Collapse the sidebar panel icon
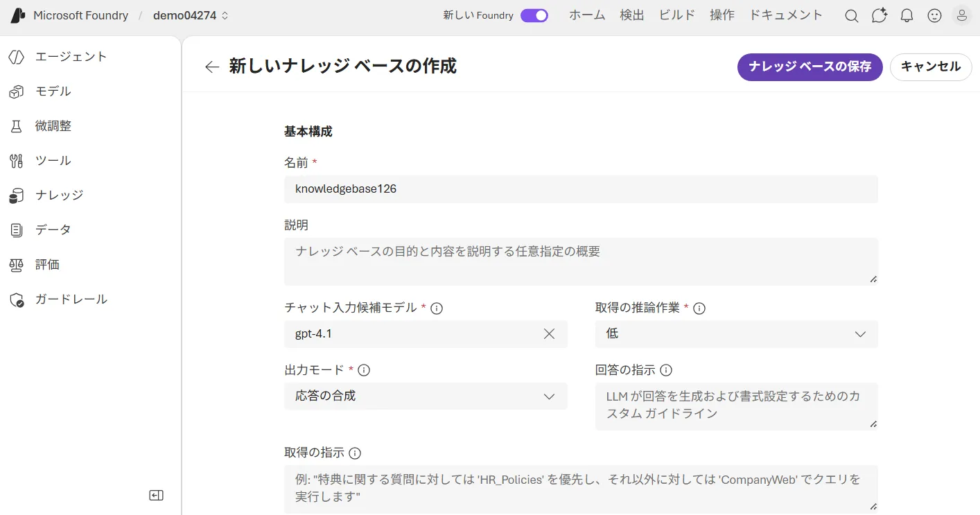The width and height of the screenshot is (980, 515). (x=157, y=495)
